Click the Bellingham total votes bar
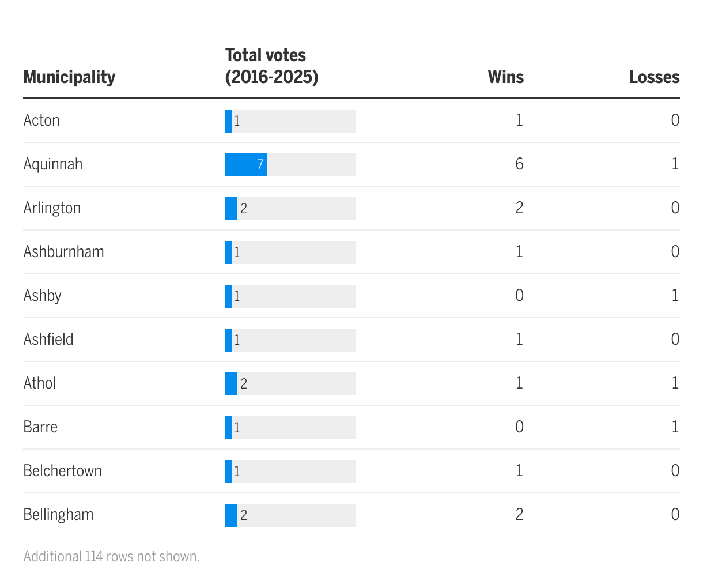This screenshot has width=703, height=588. [x=231, y=515]
